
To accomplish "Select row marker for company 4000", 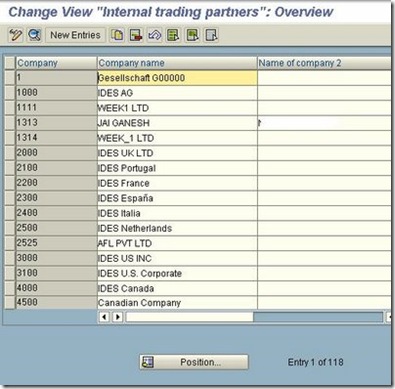I will coord(10,288).
